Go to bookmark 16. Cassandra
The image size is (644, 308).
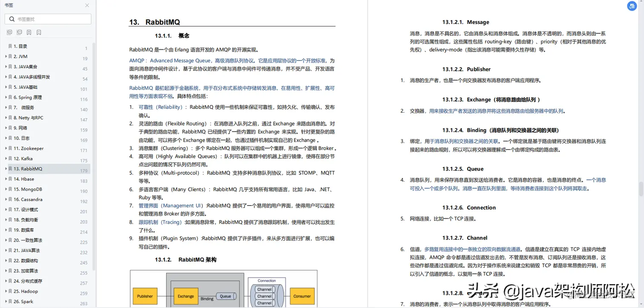[28, 200]
